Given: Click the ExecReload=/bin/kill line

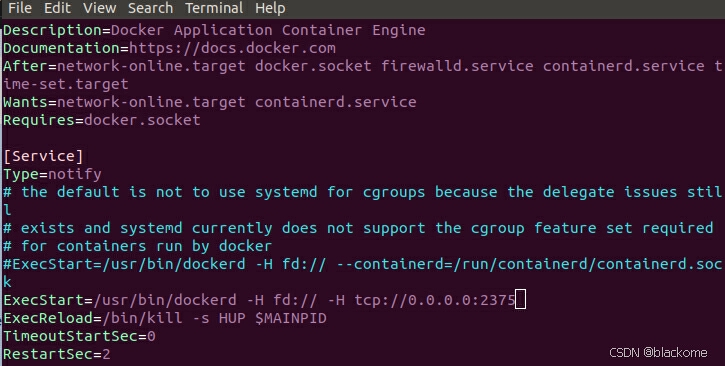Looking at the screenshot, I should [x=165, y=318].
